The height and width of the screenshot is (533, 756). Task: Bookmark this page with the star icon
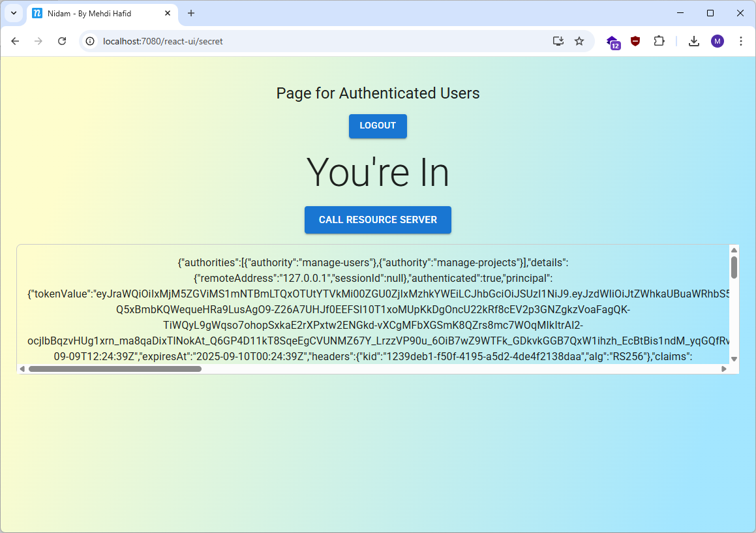[579, 41]
